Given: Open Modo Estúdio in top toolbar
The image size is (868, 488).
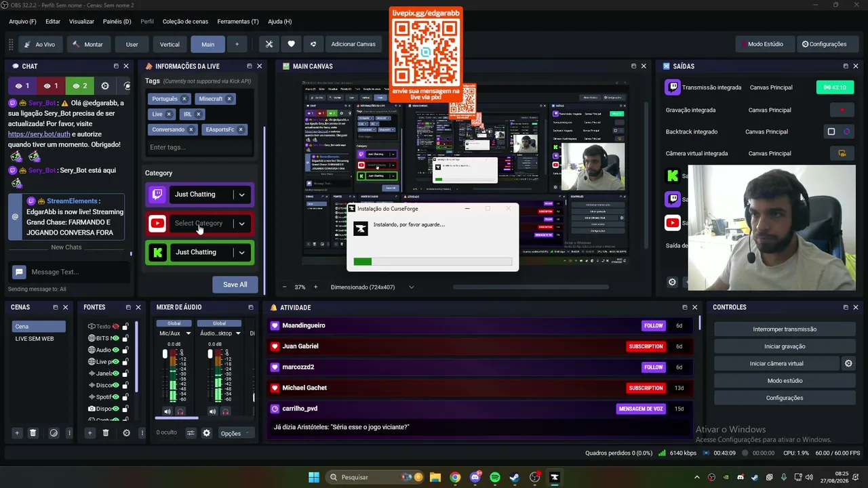Looking at the screenshot, I should [765, 44].
